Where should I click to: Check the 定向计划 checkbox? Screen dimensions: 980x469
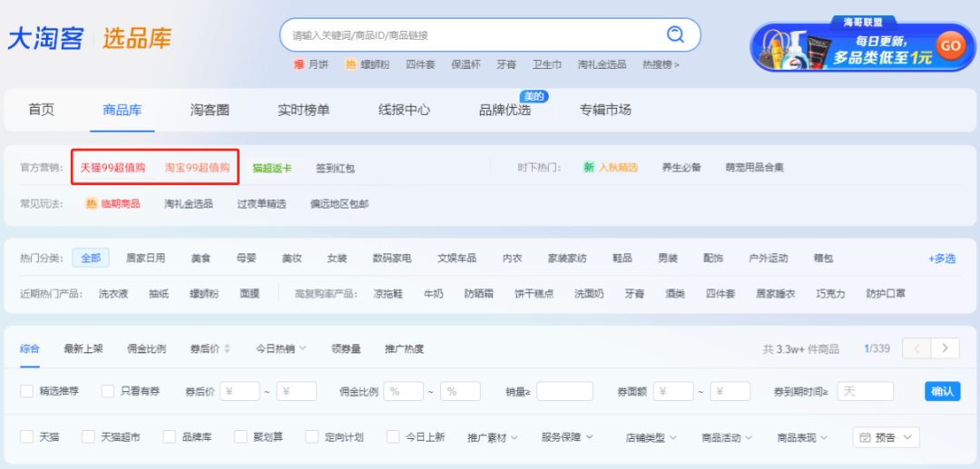(x=312, y=436)
